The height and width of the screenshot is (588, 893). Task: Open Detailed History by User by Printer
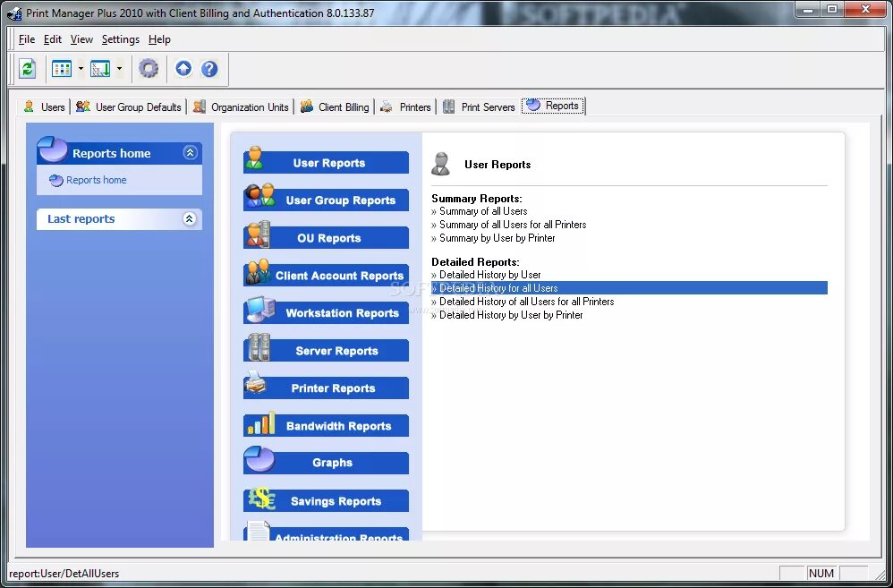(x=511, y=315)
